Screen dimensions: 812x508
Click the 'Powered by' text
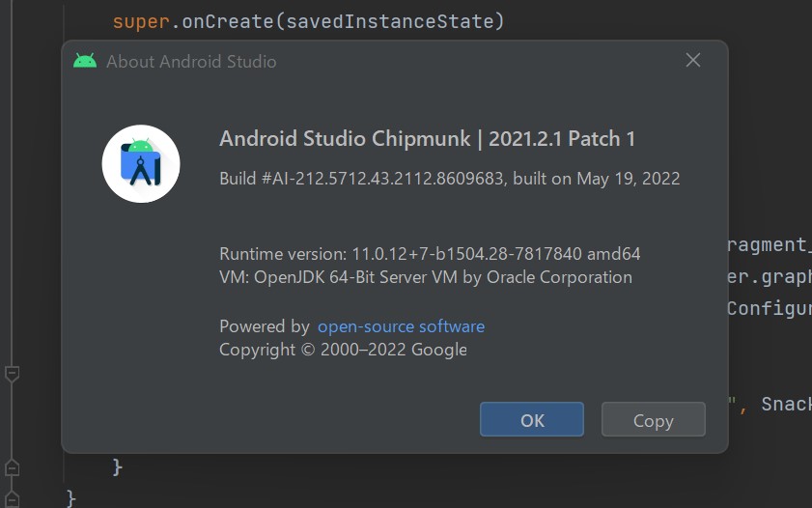(265, 326)
